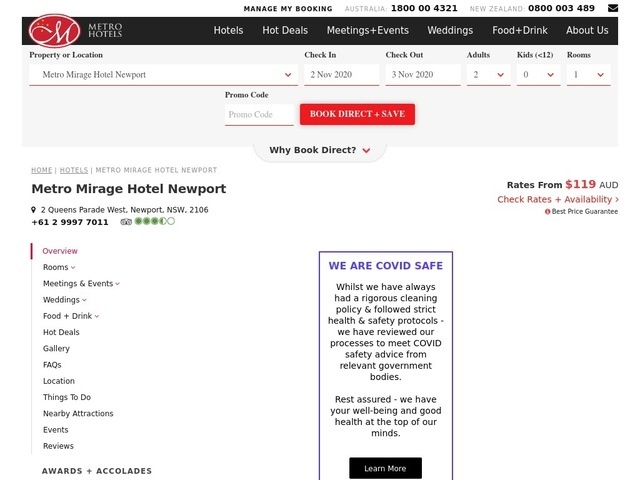Screen dimensions: 640x480
Task: Open Nearby Attractions in the sidebar
Action: pos(78,413)
